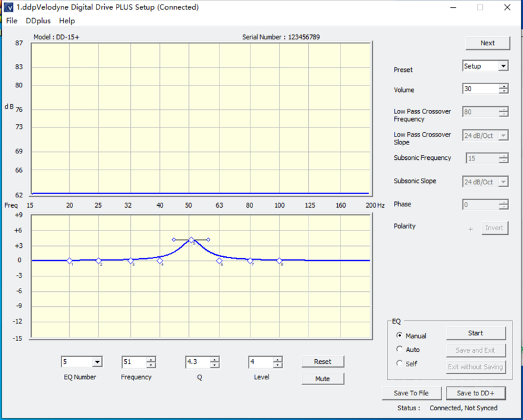Open the File menu
This screenshot has height=420, width=523.
click(x=12, y=21)
